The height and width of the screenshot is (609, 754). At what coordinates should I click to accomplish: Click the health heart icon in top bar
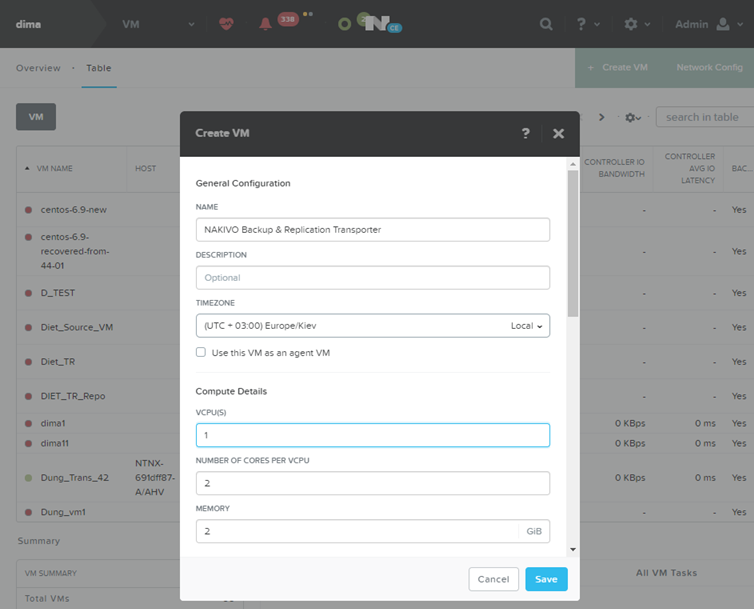[x=227, y=23]
